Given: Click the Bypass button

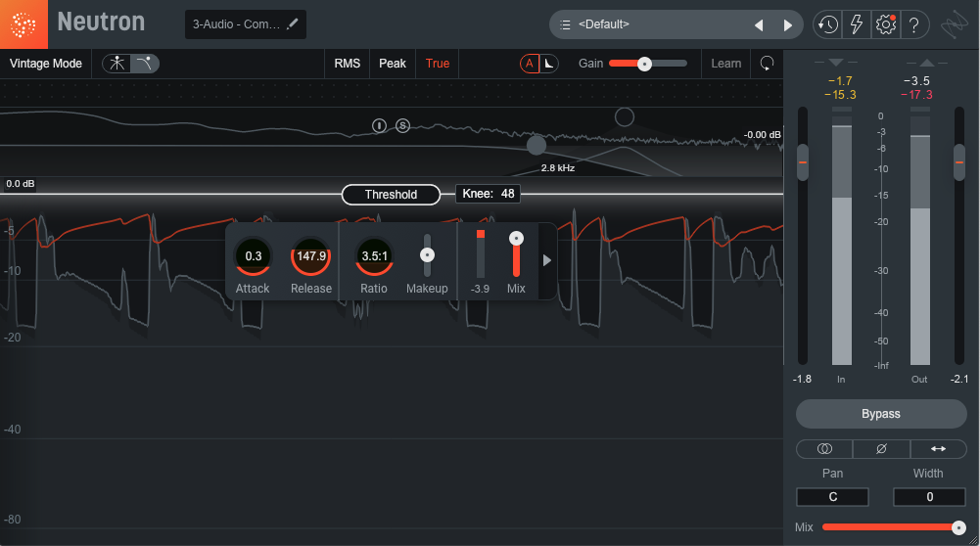Looking at the screenshot, I should pos(881,414).
